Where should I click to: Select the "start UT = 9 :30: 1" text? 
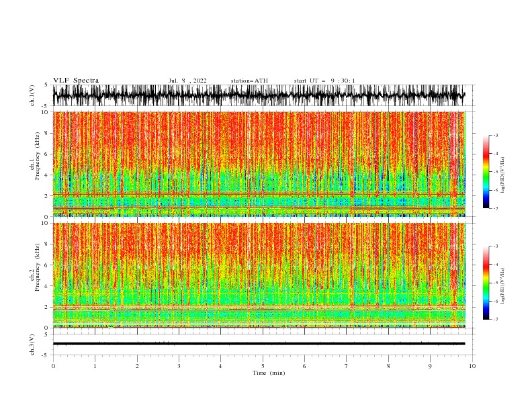[324, 81]
